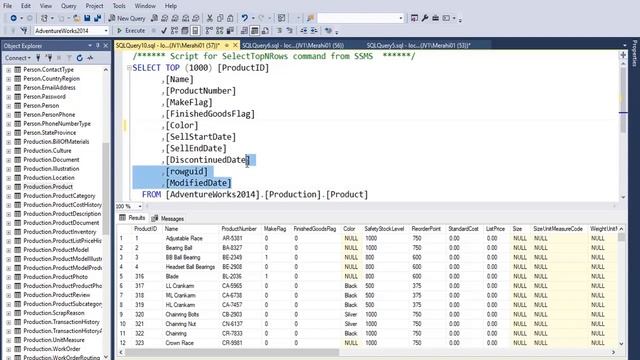Click the New Query button
640x360 pixels.
pos(127,18)
